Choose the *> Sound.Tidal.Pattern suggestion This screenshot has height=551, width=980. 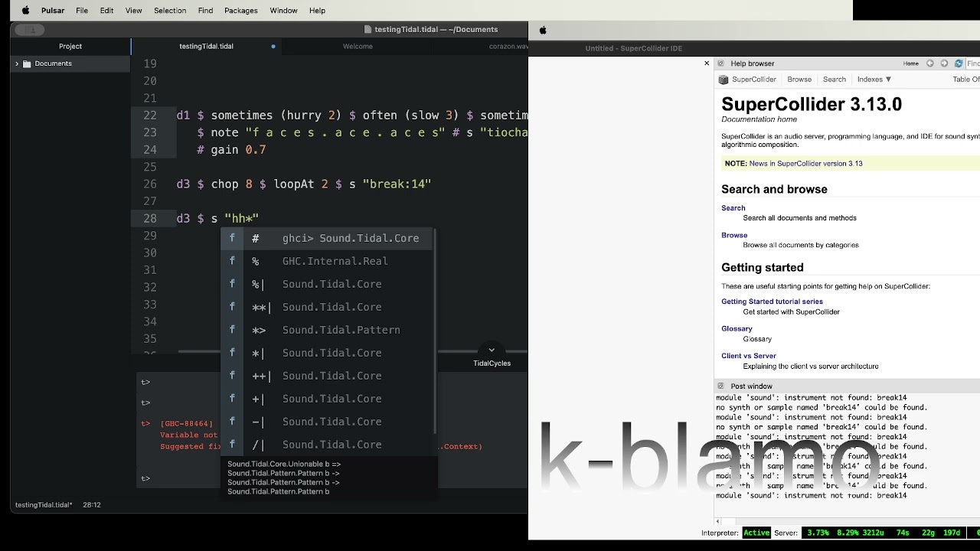(x=328, y=330)
